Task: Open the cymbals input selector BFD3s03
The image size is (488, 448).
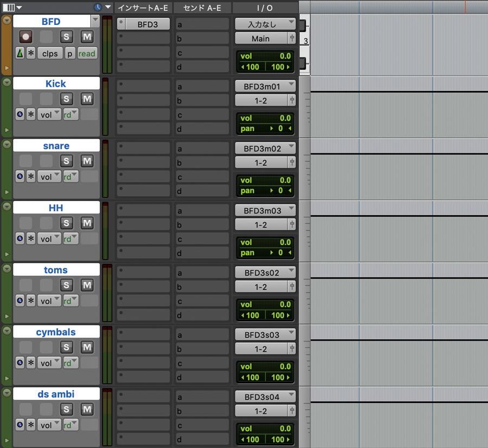Action: pos(265,335)
